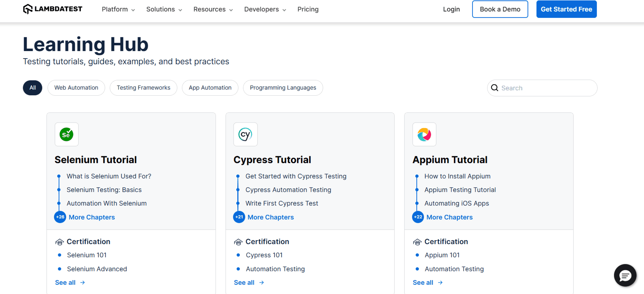Image resolution: width=644 pixels, height=294 pixels.
Task: Click Get Started Free button
Action: click(566, 9)
